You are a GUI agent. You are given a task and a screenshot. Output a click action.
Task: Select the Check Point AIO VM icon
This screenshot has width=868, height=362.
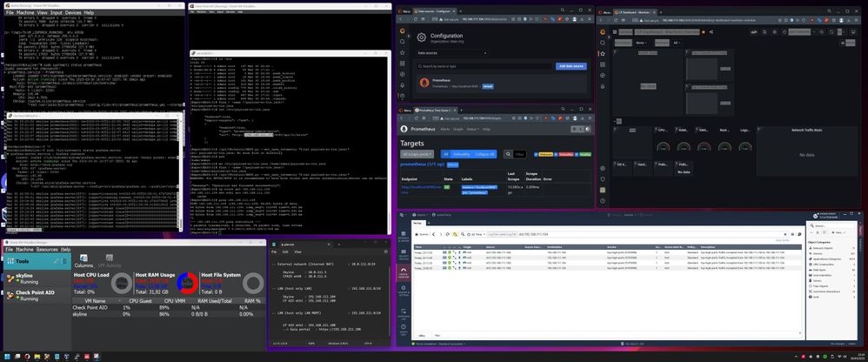tap(9, 292)
